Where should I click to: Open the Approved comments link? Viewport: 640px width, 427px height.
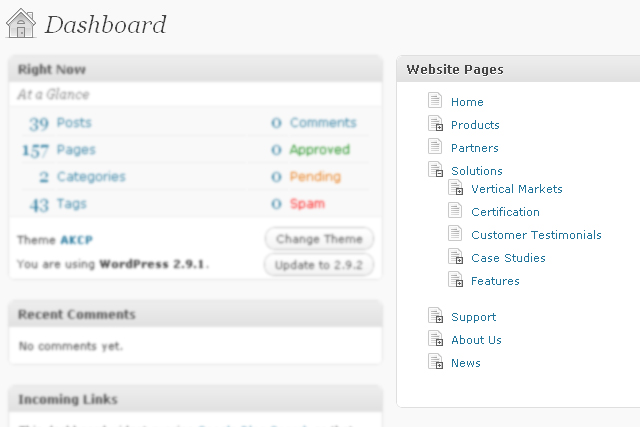(320, 150)
